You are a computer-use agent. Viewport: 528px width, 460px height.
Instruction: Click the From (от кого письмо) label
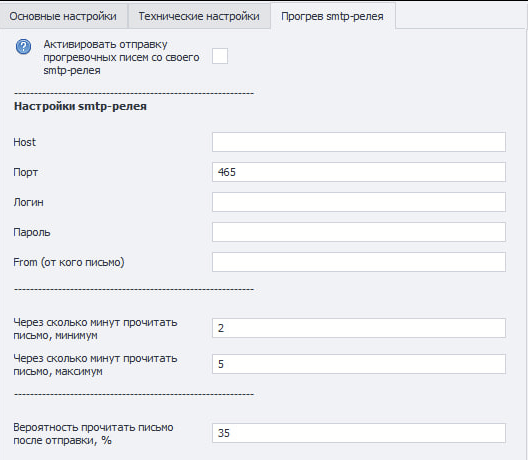click(69, 262)
